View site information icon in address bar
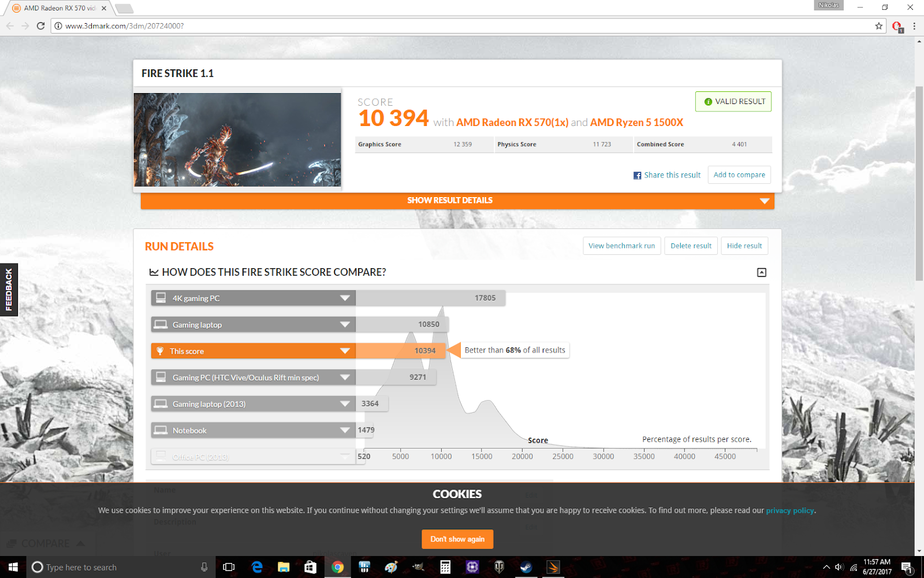The width and height of the screenshot is (924, 578). click(x=58, y=26)
